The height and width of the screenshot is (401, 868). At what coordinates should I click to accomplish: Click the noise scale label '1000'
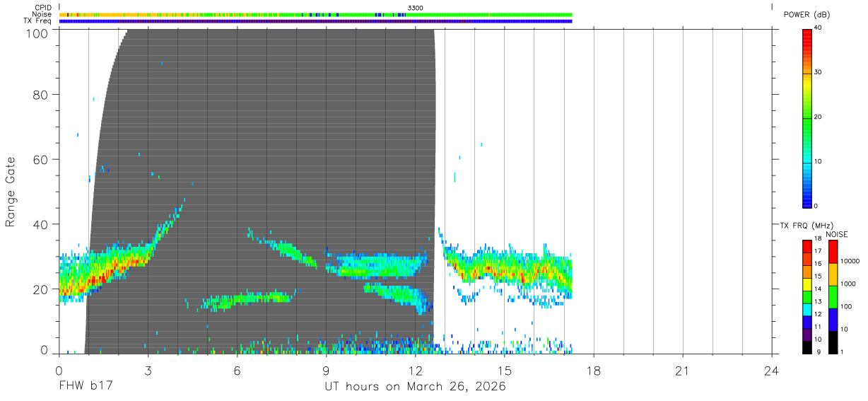tap(848, 284)
